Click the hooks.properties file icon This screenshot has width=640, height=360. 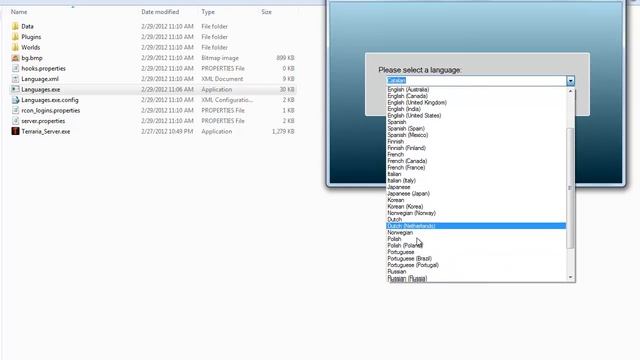pyautogui.click(x=15, y=68)
